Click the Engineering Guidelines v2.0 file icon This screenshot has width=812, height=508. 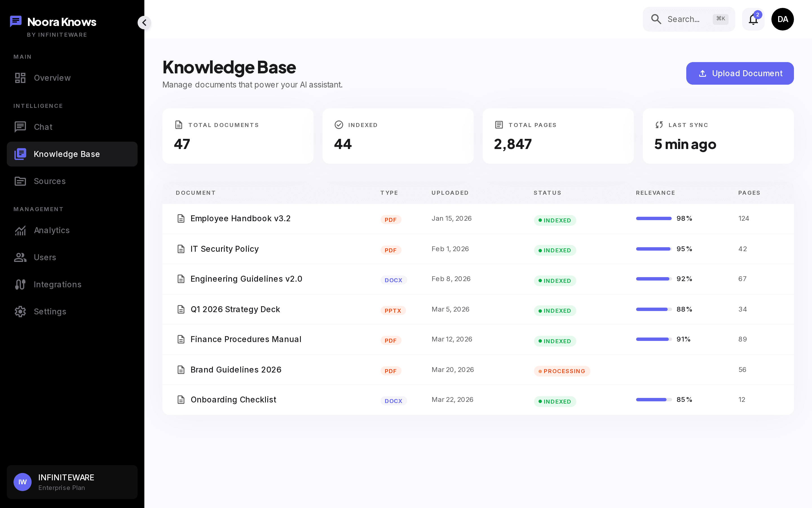181,279
